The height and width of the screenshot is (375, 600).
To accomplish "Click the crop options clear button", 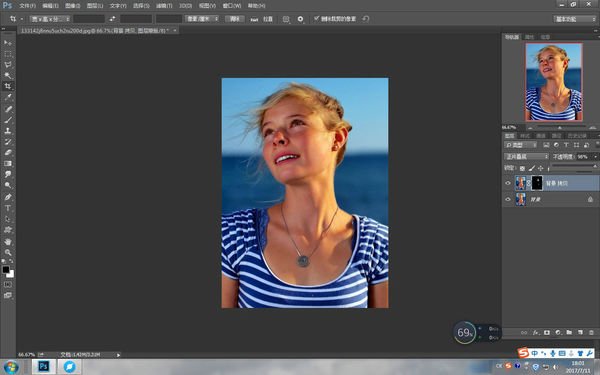I will 235,19.
